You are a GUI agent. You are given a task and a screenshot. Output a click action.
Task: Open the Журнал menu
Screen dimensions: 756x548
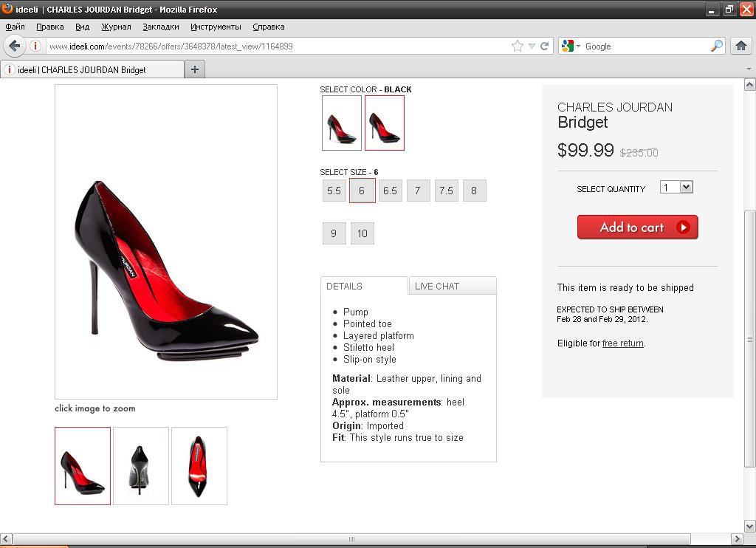116,27
